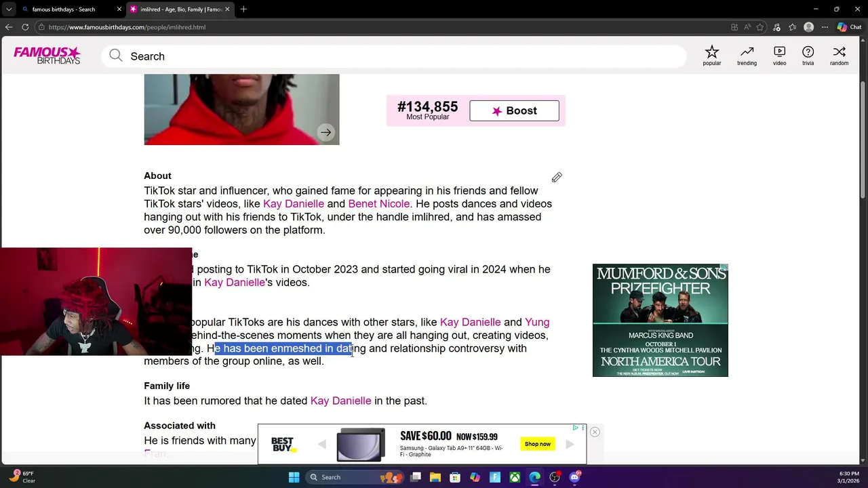Click the #134,855 Most Popular rank
Screen dimensions: 868x488
(427, 110)
